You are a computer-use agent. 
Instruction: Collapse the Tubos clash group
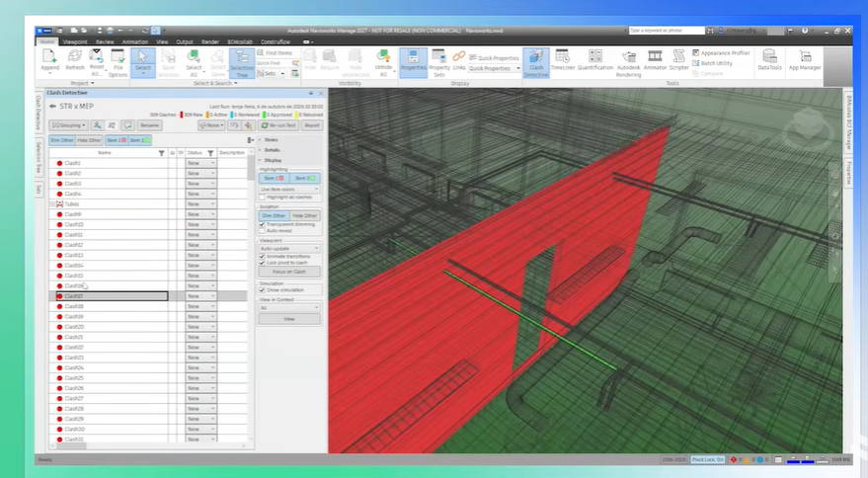pyautogui.click(x=52, y=203)
